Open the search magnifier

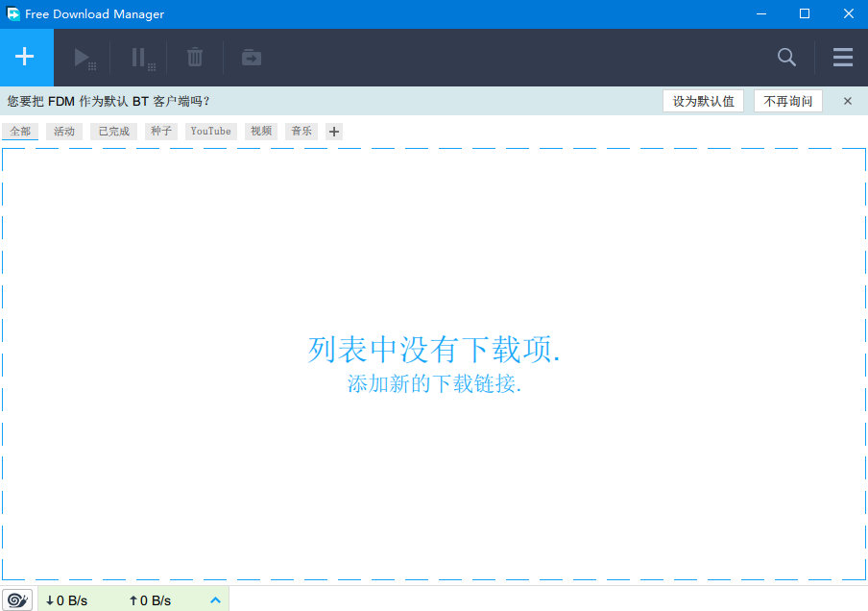pos(786,57)
